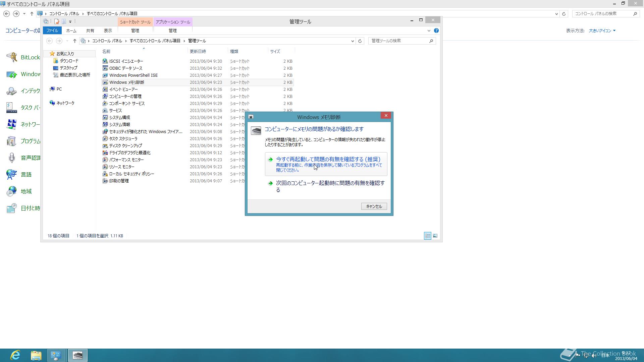Open recent locations dropdown in 管理ツール
The image size is (644, 362).
coord(67,41)
